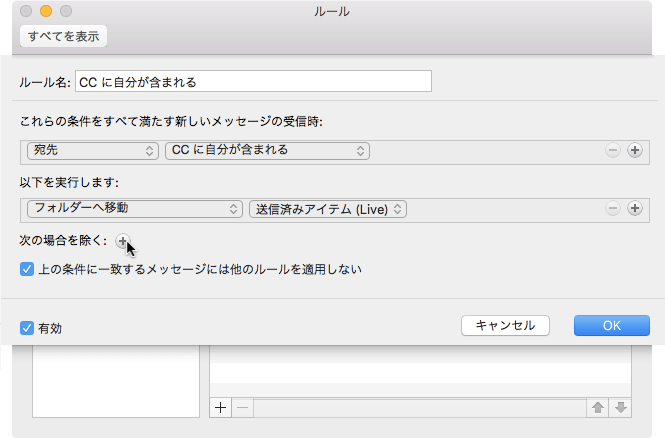
Task: Uncheck the 有効 checkbox
Action: 27,327
